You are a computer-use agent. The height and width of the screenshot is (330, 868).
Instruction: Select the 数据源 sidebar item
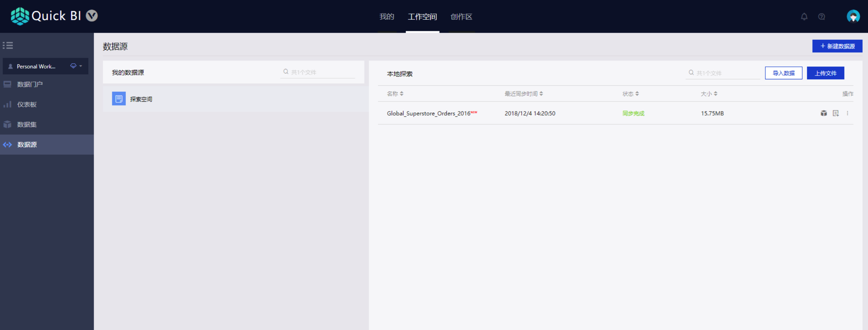(x=47, y=144)
